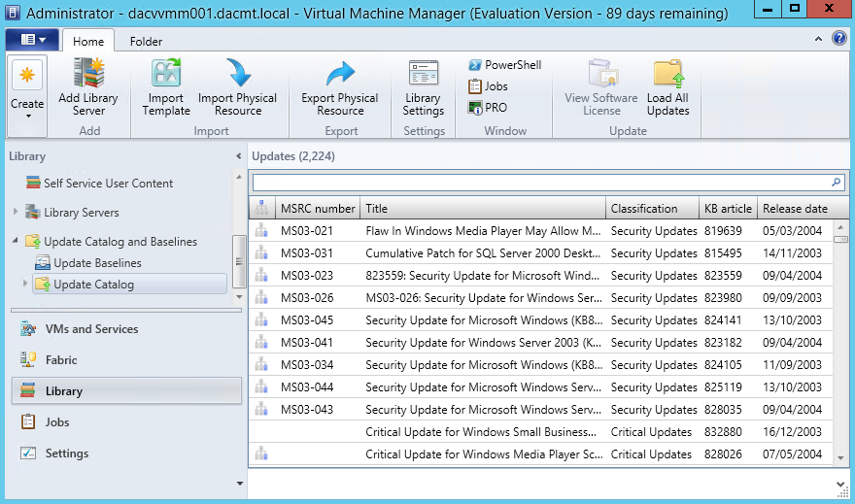The height and width of the screenshot is (504, 855).
Task: Select Library Servers tree item
Action: [72, 213]
